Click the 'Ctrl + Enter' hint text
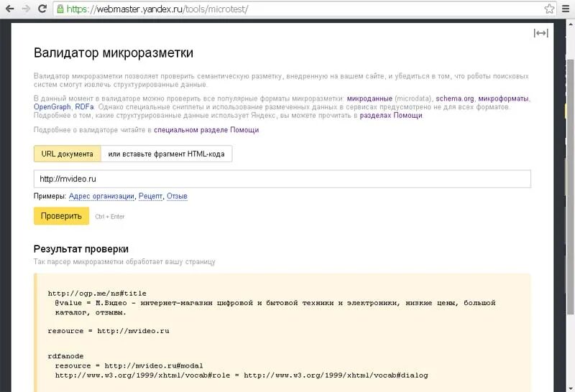Screen dimensions: 575x392 pos(110,217)
